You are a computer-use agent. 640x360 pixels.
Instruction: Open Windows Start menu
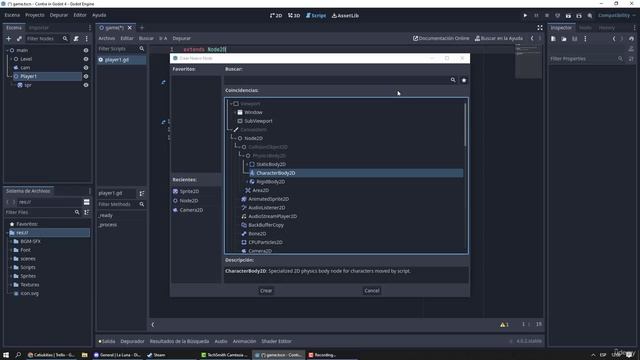6,355
